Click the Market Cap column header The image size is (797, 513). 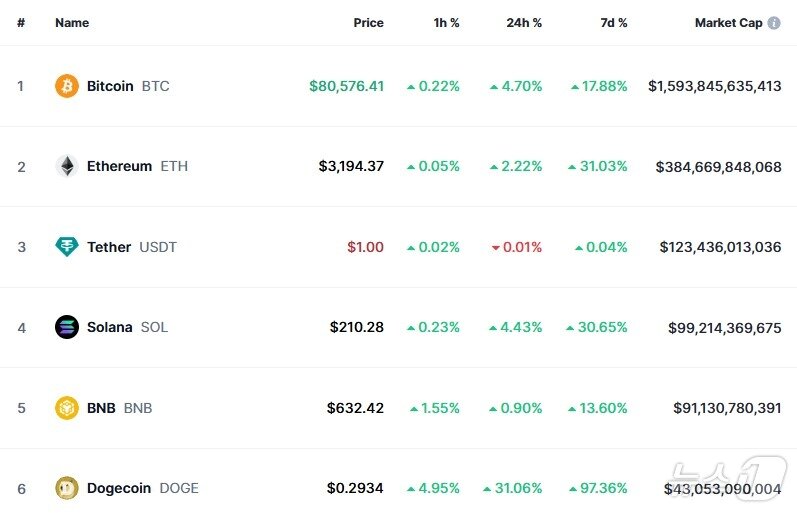[728, 23]
